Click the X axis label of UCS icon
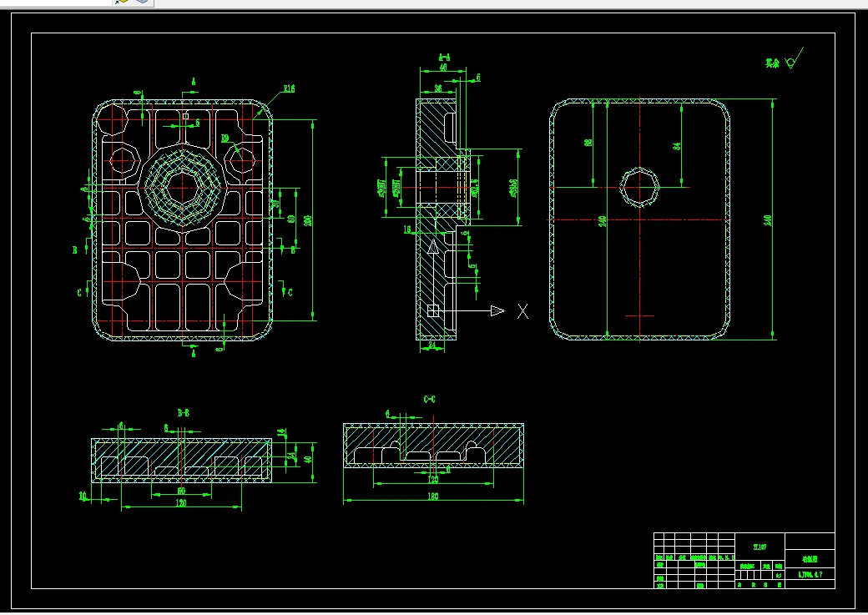Viewport: 868px width, 615px height. coord(522,311)
